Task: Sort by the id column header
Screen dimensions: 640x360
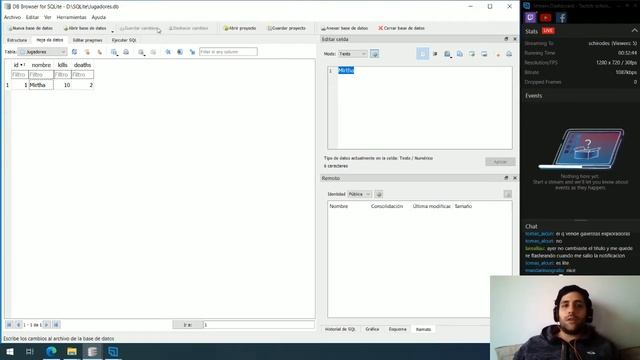Action: click(x=19, y=65)
